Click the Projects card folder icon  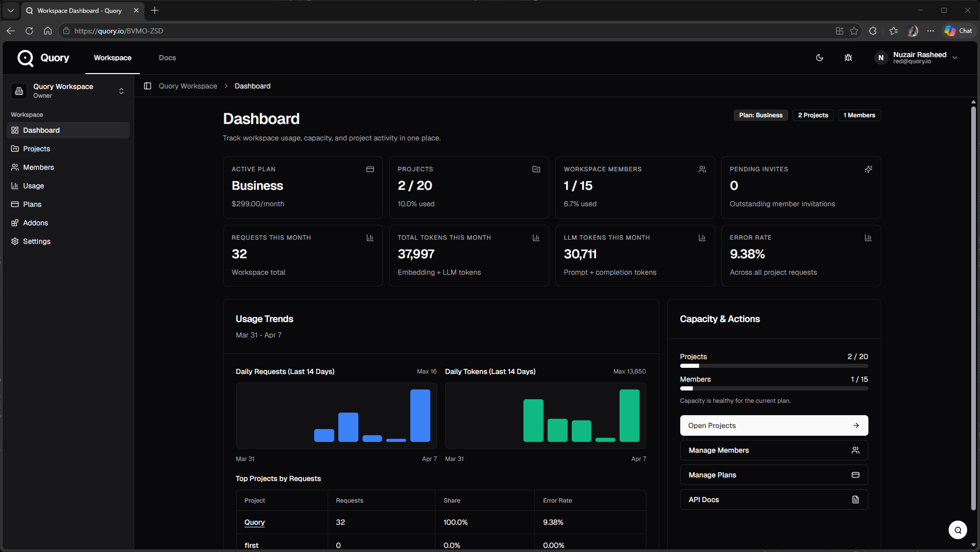(x=536, y=169)
